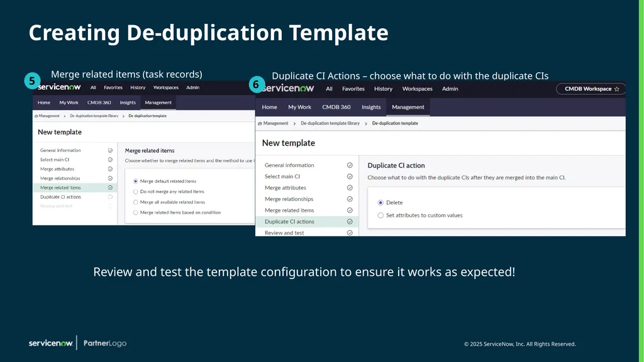The height and width of the screenshot is (362, 644).
Task: Click checkmark icon beside Duplicate CI actions, right screenshot
Action: pyautogui.click(x=350, y=222)
